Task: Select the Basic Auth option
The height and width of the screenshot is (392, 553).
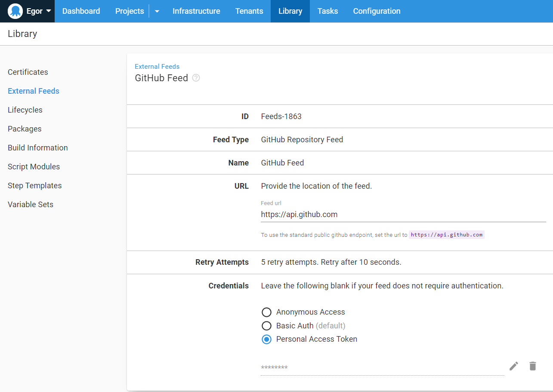Action: point(266,326)
